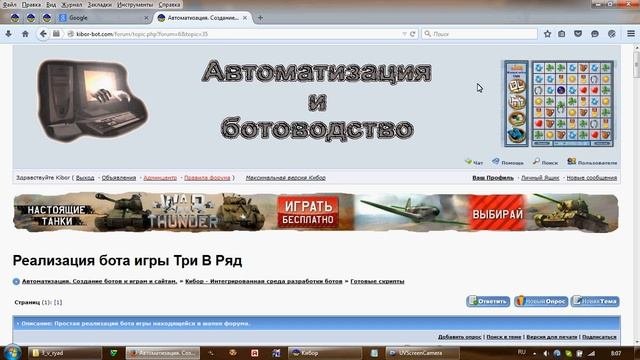This screenshot has width=640, height=360.
Task: Open the Поиск в теме link
Action: [x=504, y=337]
